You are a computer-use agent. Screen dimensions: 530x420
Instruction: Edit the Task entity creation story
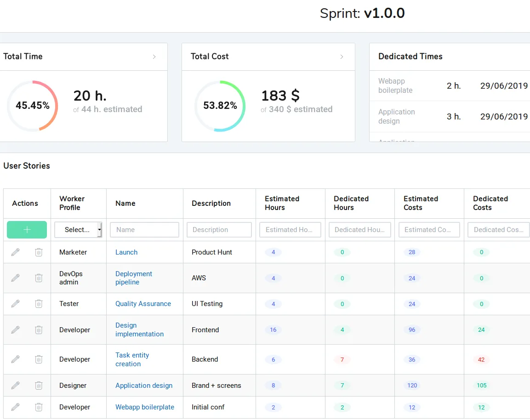[x=15, y=359]
